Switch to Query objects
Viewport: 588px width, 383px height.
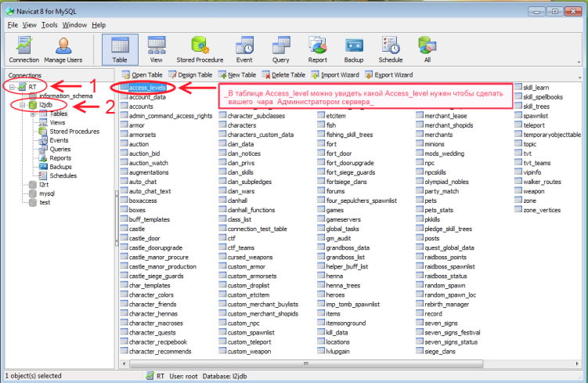point(280,49)
